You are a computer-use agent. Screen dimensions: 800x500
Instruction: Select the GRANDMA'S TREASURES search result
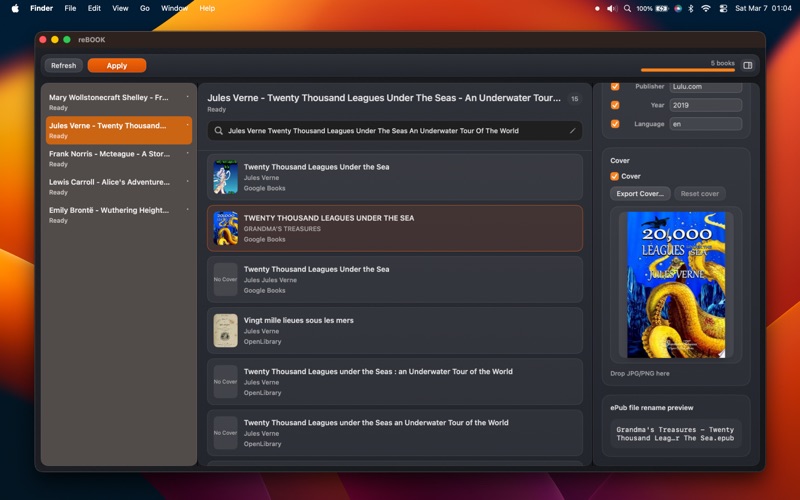click(x=395, y=228)
